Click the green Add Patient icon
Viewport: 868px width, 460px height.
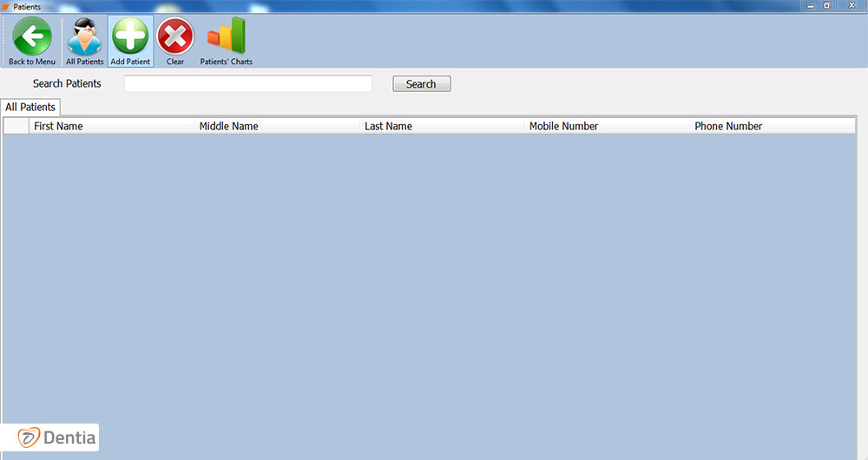pyautogui.click(x=130, y=36)
